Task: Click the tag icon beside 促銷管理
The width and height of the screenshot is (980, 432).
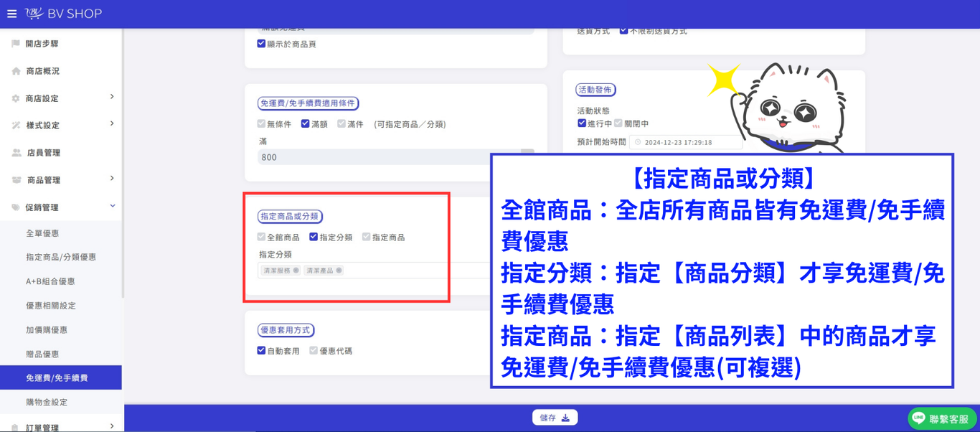Action: click(x=16, y=207)
